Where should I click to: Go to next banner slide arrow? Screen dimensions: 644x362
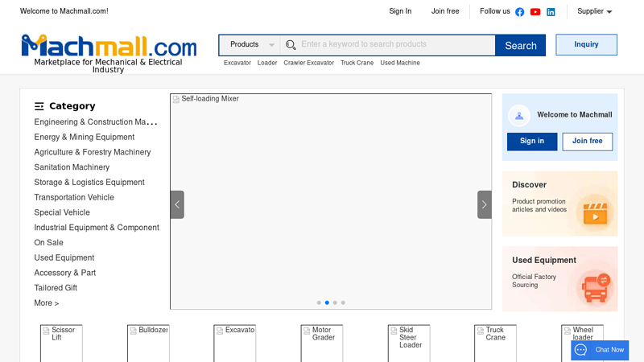[x=485, y=204]
